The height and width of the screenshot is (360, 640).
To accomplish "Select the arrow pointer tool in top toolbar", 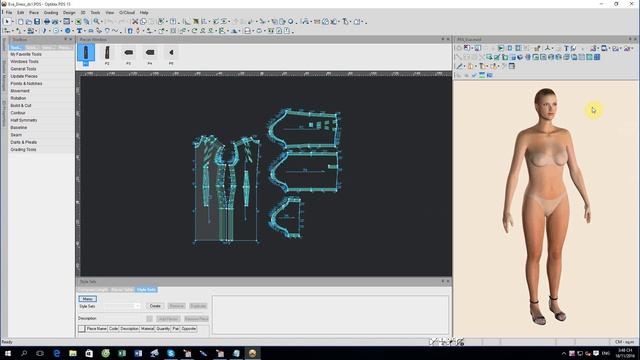I will tap(7, 21).
